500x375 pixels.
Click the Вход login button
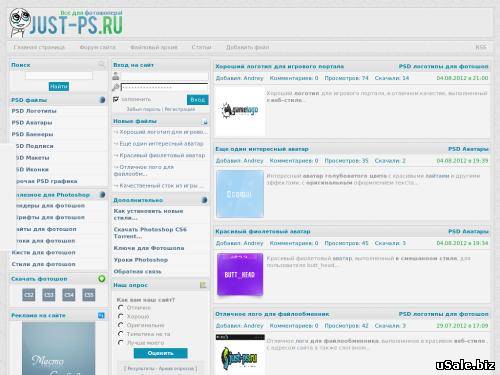(x=197, y=100)
